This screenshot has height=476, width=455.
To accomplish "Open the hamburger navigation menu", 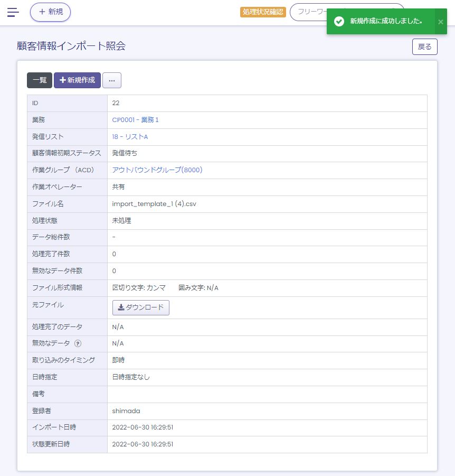I will click(13, 12).
